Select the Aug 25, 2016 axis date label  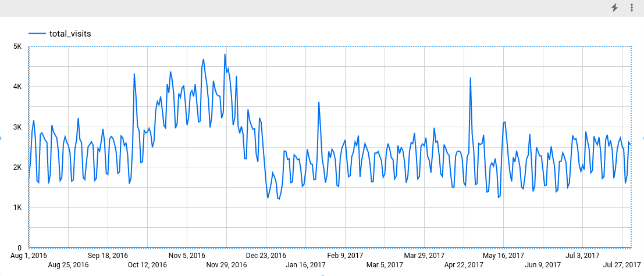pyautogui.click(x=68, y=265)
